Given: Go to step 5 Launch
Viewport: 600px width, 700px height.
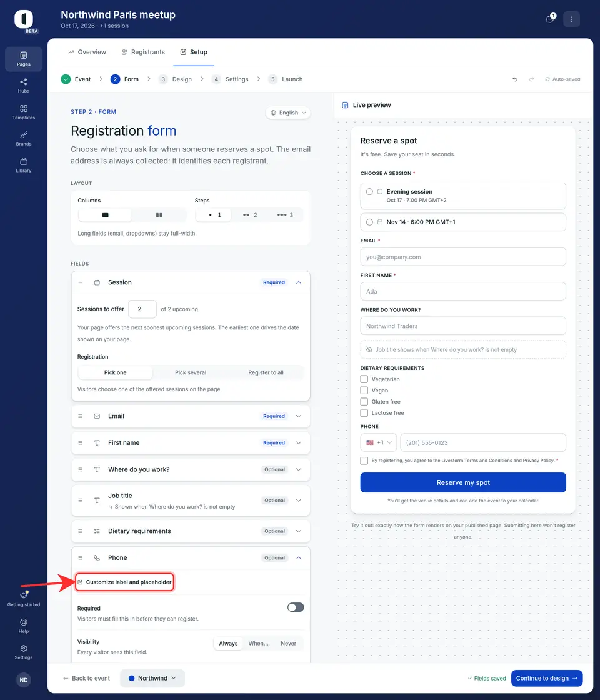Looking at the screenshot, I should (286, 79).
